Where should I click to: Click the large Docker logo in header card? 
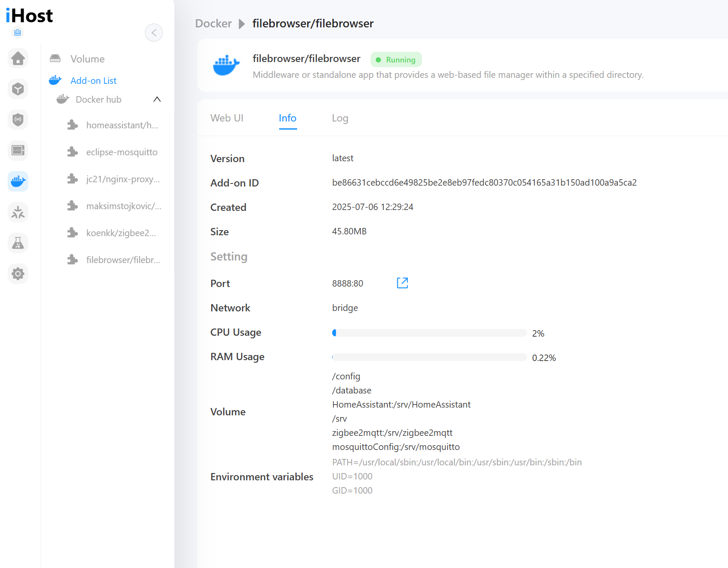click(227, 65)
